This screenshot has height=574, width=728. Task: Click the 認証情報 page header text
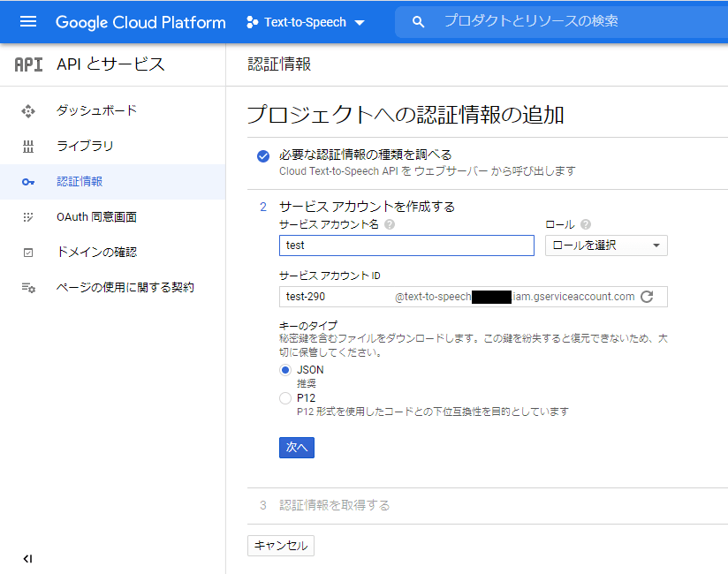(279, 64)
